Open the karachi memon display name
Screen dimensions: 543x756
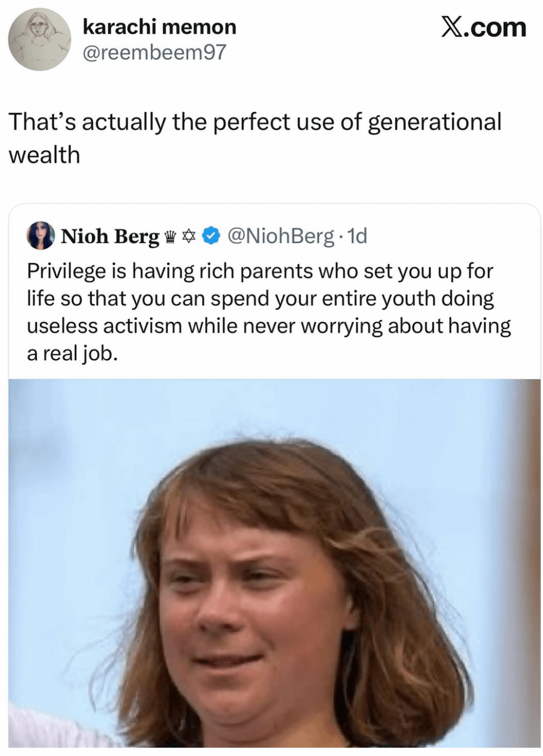pos(159,27)
